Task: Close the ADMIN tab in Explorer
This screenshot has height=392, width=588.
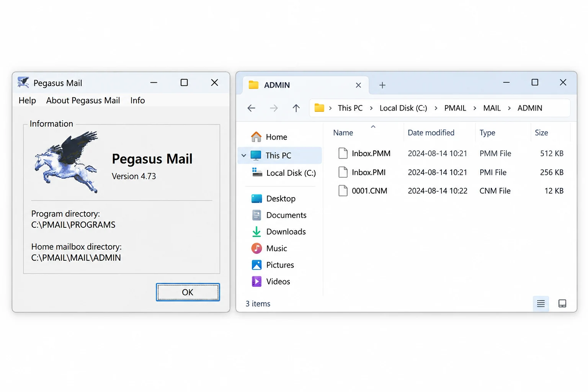Action: (358, 85)
